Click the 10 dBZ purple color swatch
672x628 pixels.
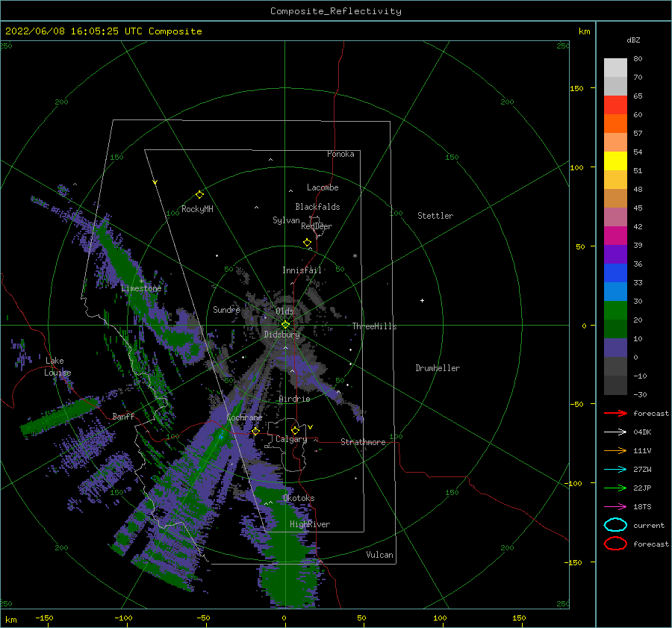tap(615, 348)
